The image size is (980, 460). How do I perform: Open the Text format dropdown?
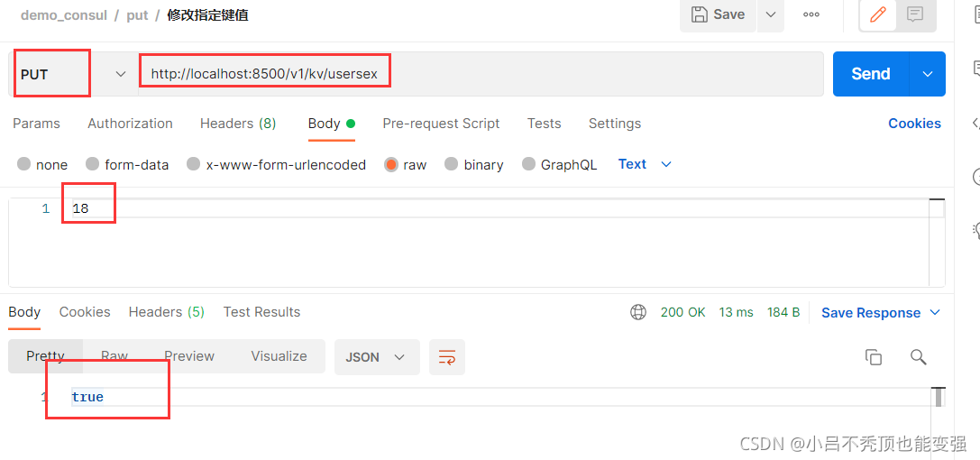(x=645, y=164)
